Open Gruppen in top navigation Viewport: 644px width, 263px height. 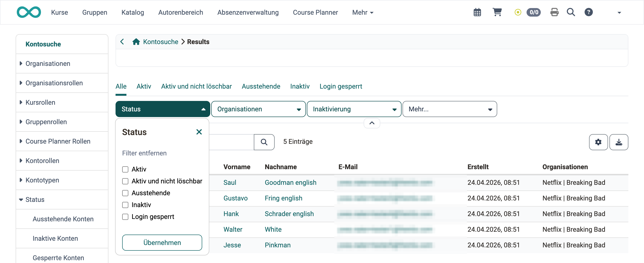click(x=94, y=12)
